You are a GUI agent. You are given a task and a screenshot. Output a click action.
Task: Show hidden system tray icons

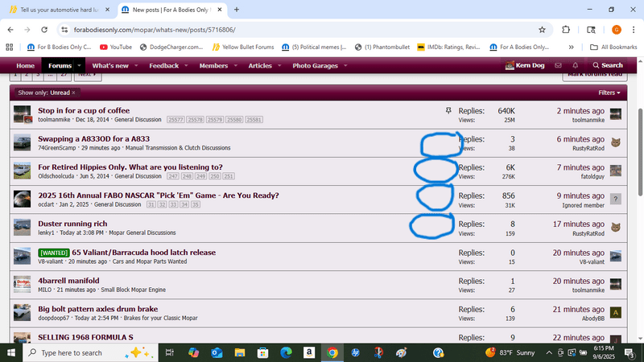(x=549, y=352)
